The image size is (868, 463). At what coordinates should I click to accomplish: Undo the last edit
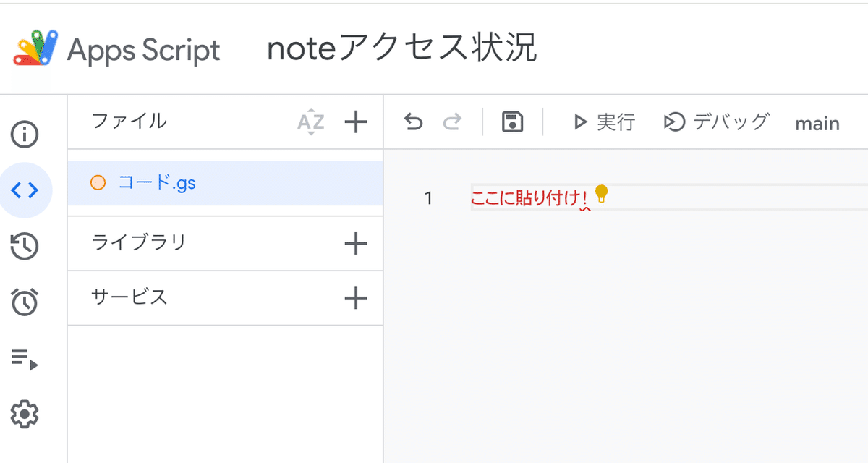(x=413, y=122)
